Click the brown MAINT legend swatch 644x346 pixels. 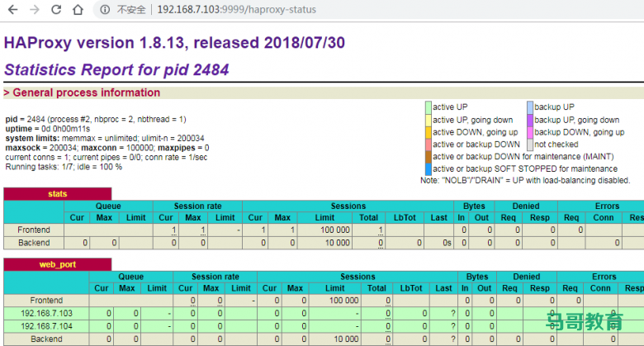click(428, 157)
